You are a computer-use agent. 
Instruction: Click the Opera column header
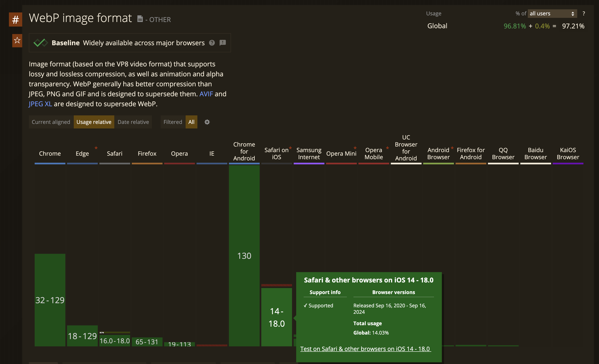[x=179, y=154]
